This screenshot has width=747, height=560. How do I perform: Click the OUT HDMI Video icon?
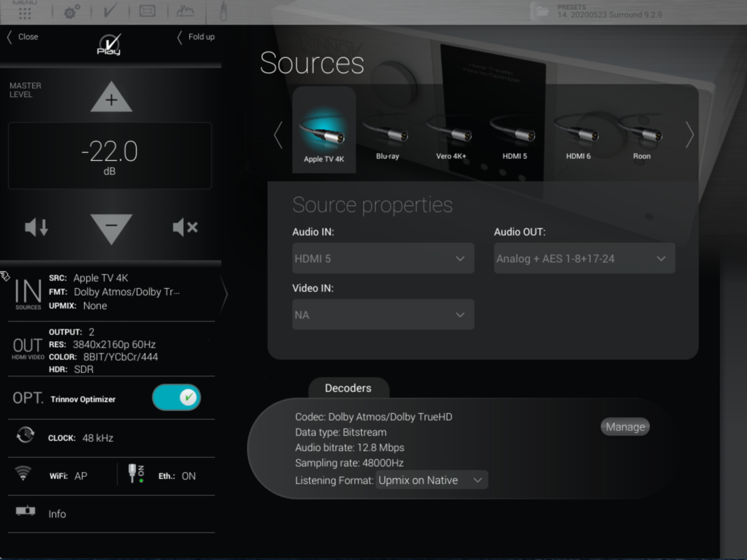[28, 349]
